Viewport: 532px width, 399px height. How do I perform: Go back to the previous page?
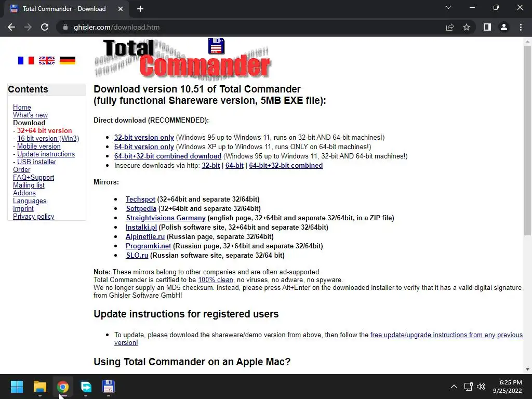[11, 27]
